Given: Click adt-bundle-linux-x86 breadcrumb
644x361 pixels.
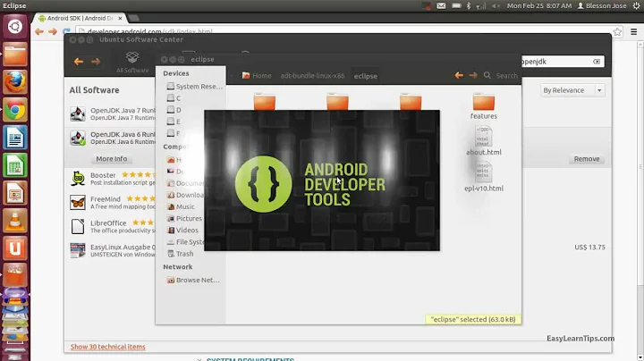Looking at the screenshot, I should pos(312,76).
